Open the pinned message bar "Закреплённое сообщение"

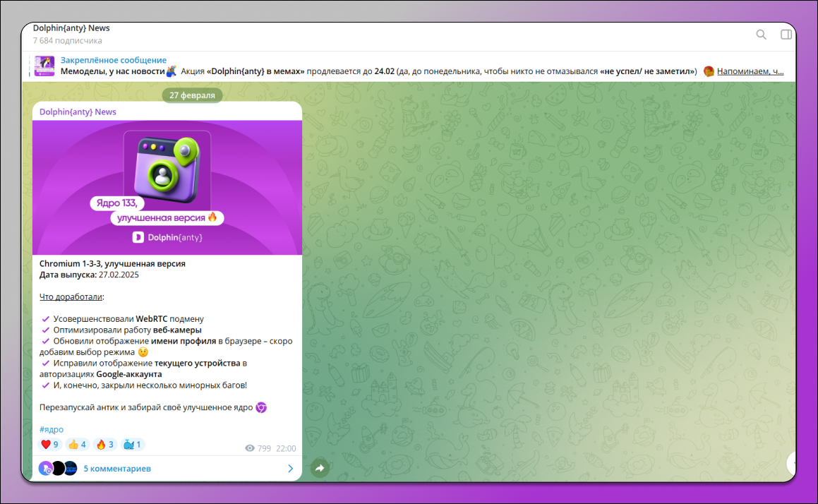click(114, 60)
